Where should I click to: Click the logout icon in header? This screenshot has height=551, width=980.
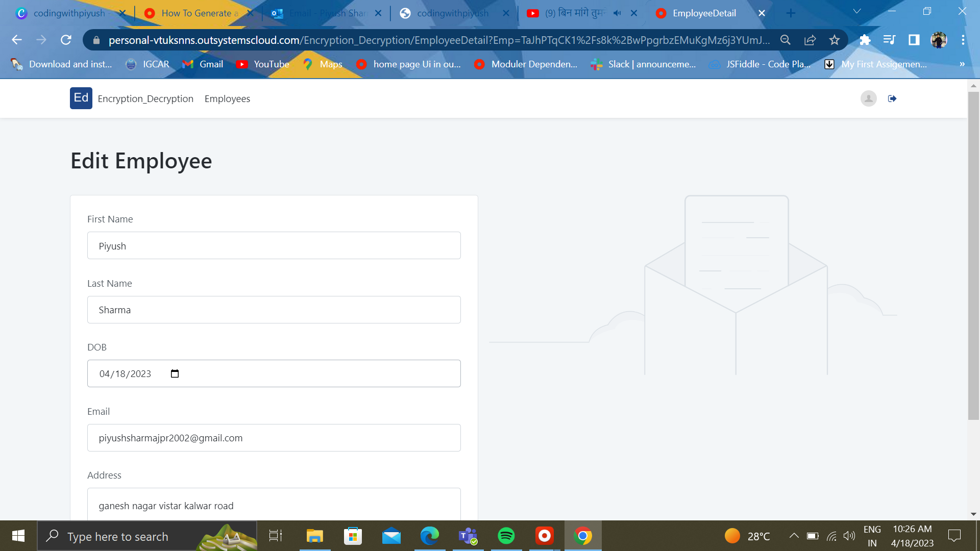click(892, 98)
